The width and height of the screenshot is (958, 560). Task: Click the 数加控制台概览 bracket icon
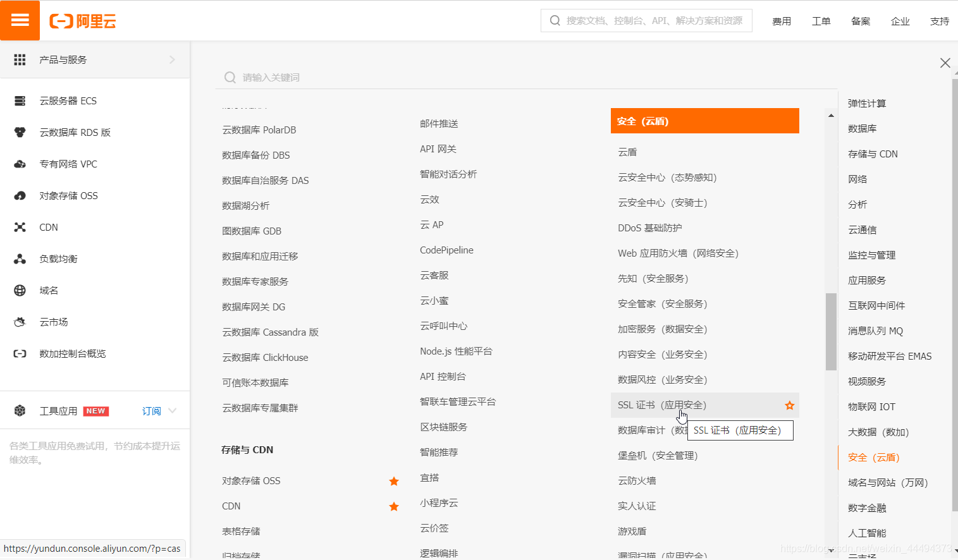coord(20,354)
